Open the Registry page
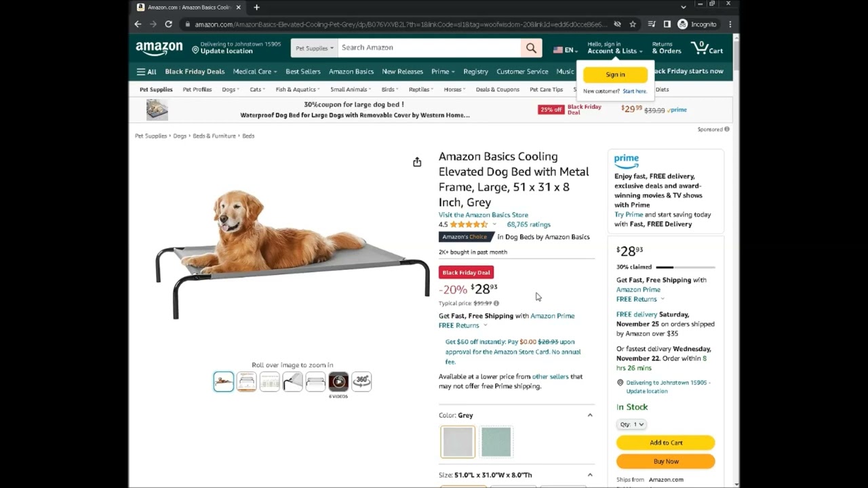The height and width of the screenshot is (488, 868). [x=475, y=72]
